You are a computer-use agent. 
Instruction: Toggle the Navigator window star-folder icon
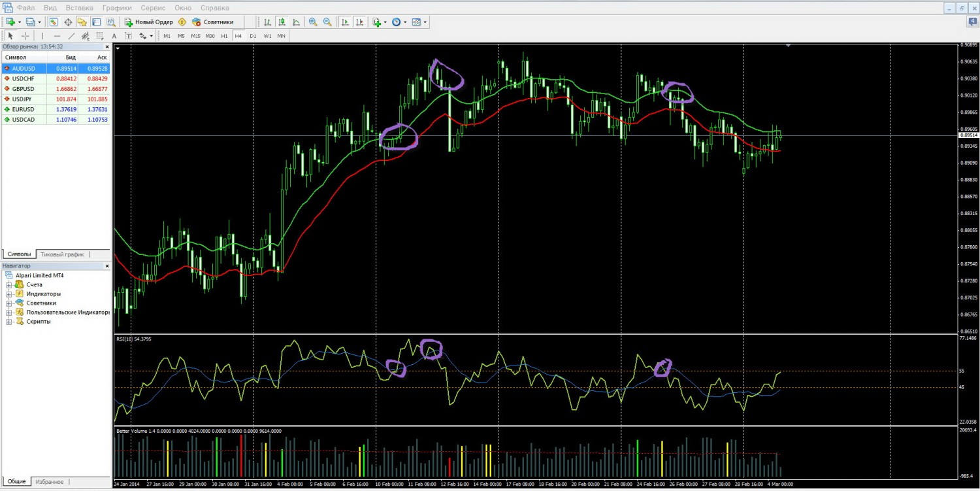(82, 22)
